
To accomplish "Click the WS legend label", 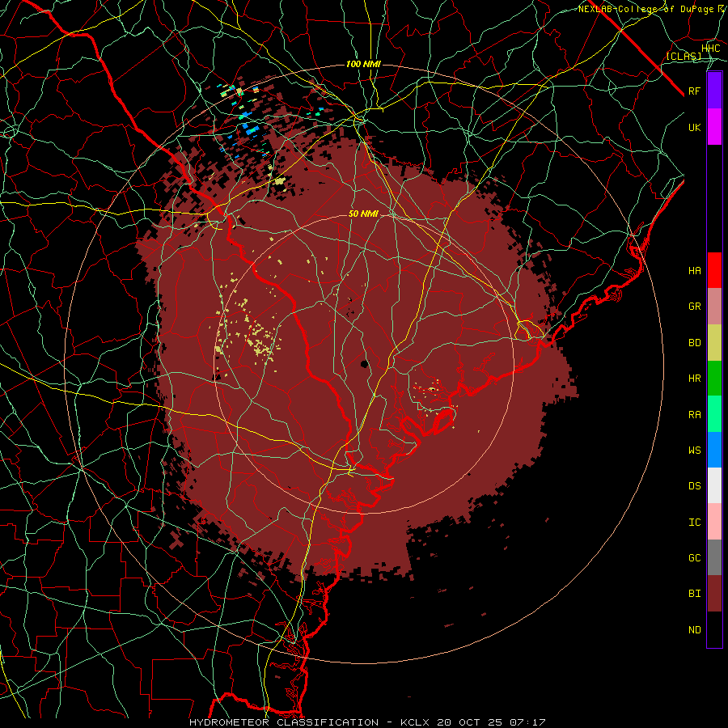I will coord(695,451).
